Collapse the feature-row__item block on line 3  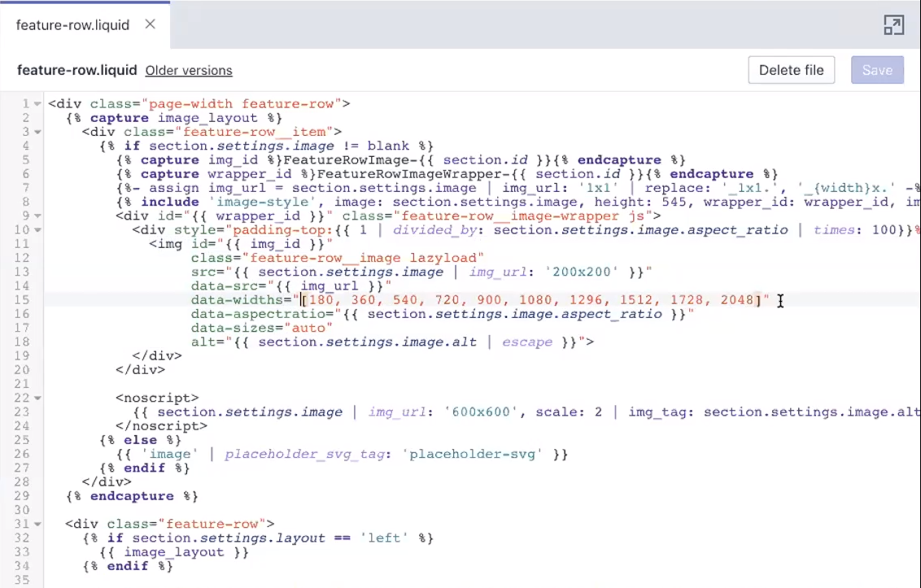click(37, 132)
